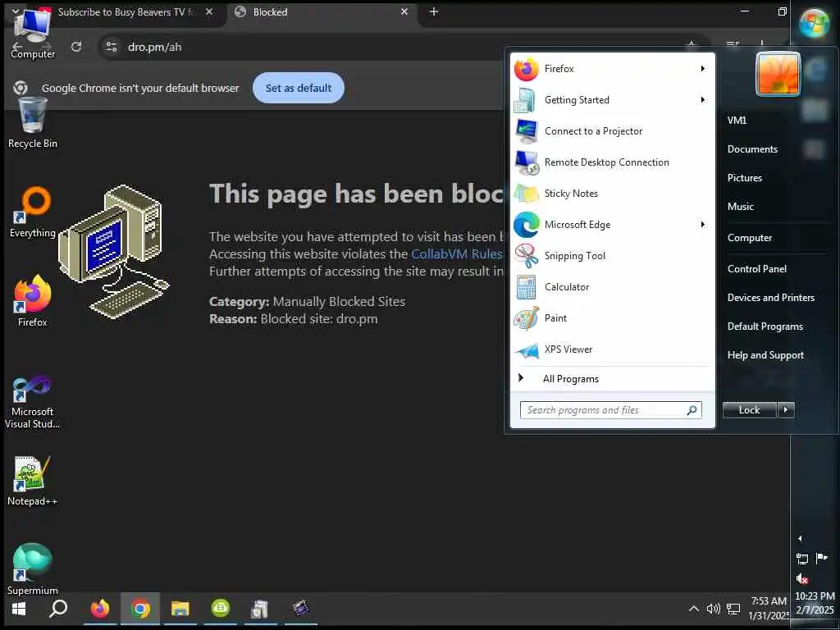
Task: Launch Getting Started from Start menu
Action: click(612, 99)
